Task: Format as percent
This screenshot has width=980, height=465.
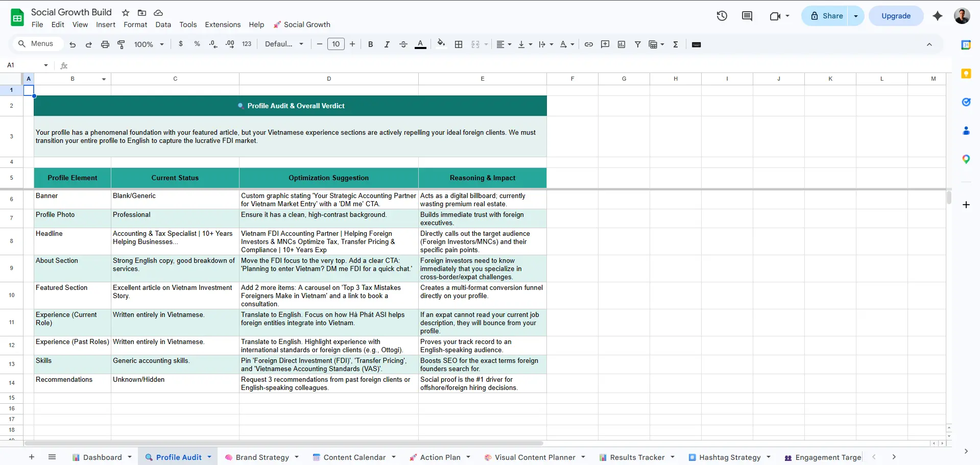Action: click(197, 44)
